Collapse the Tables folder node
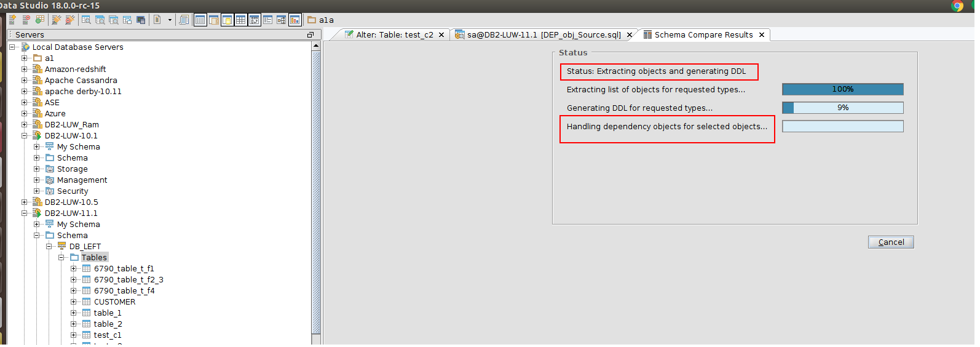Screen dimensions: 980x347 pos(61,257)
